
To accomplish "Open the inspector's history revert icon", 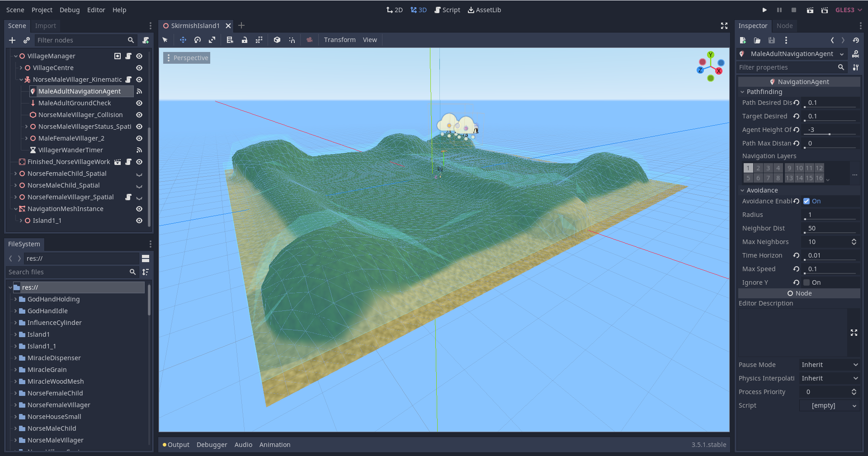I will click(x=856, y=40).
